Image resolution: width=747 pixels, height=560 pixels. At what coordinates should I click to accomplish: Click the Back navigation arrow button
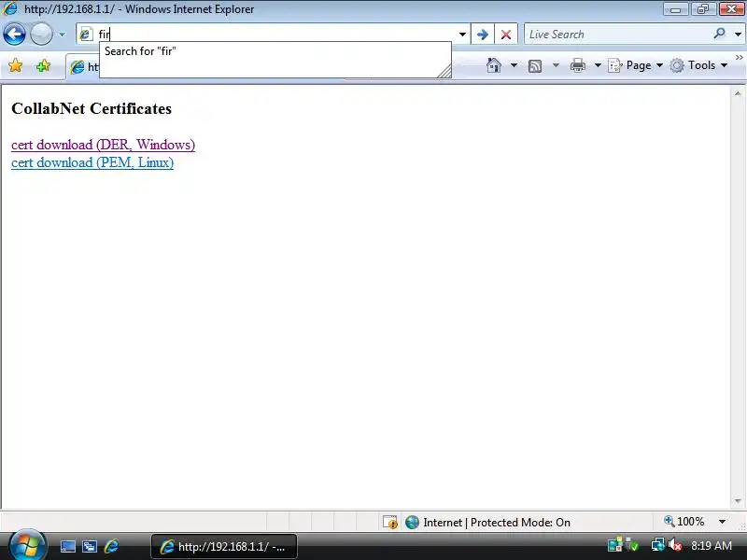(14, 35)
